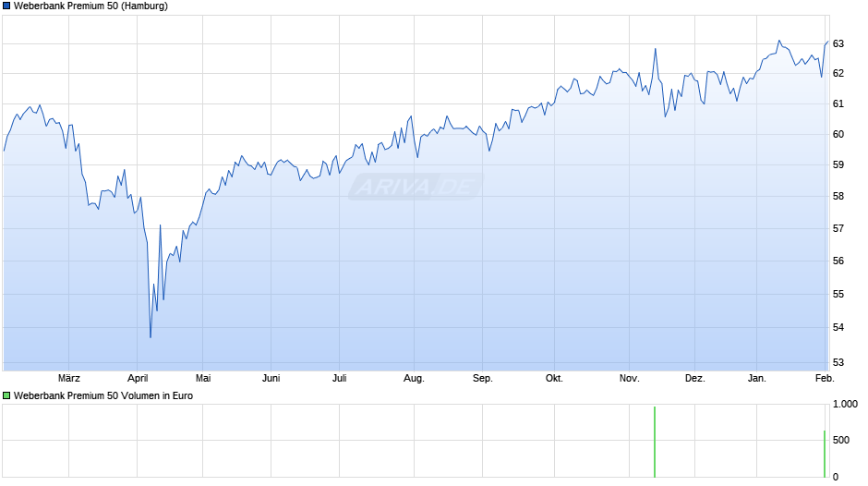The image size is (868, 486).
Task: Click price axis value 57
Action: (x=838, y=228)
